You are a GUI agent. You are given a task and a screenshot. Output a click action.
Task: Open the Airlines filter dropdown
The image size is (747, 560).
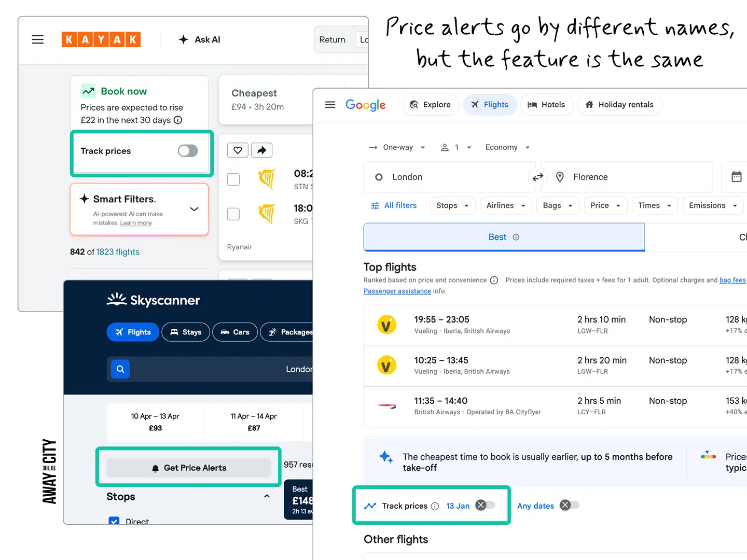(x=506, y=205)
